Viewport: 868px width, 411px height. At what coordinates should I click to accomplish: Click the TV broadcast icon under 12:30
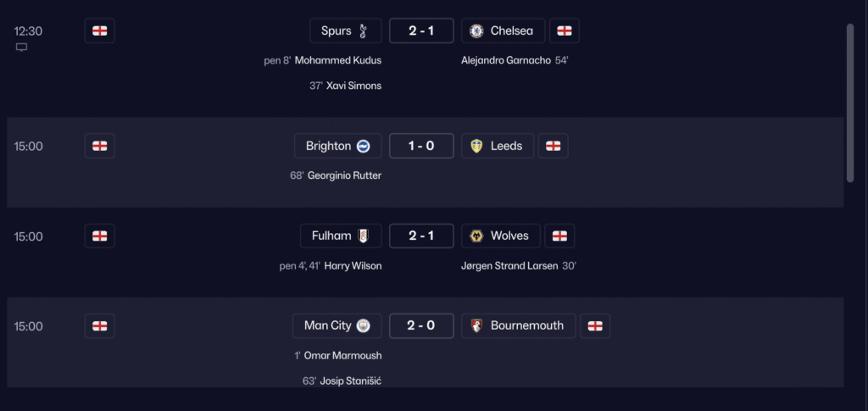tap(22, 47)
